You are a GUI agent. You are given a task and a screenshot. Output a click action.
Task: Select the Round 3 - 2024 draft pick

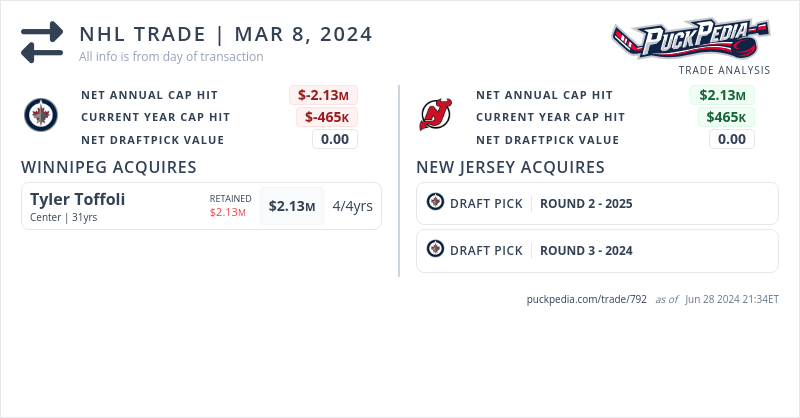pyautogui.click(x=586, y=251)
